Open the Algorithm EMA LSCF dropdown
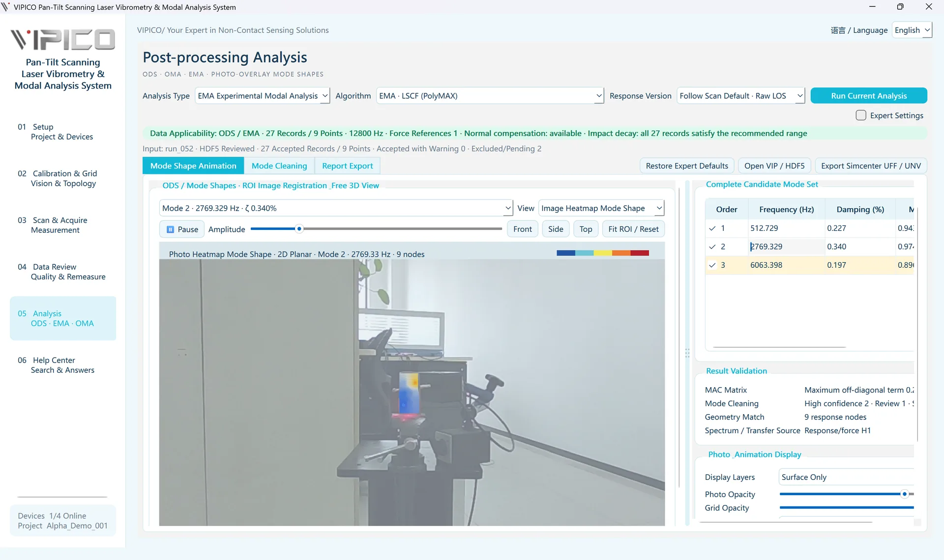This screenshot has height=560, width=944. point(490,96)
